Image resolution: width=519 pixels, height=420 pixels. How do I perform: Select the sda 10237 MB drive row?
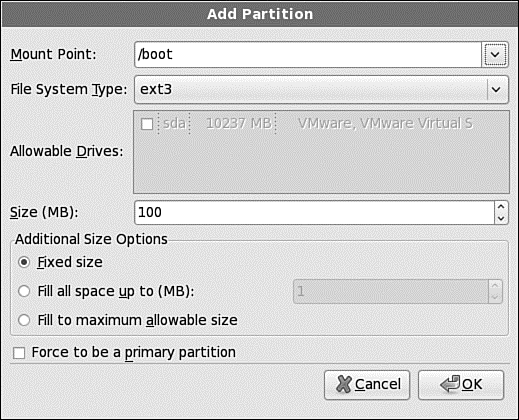click(x=321, y=124)
